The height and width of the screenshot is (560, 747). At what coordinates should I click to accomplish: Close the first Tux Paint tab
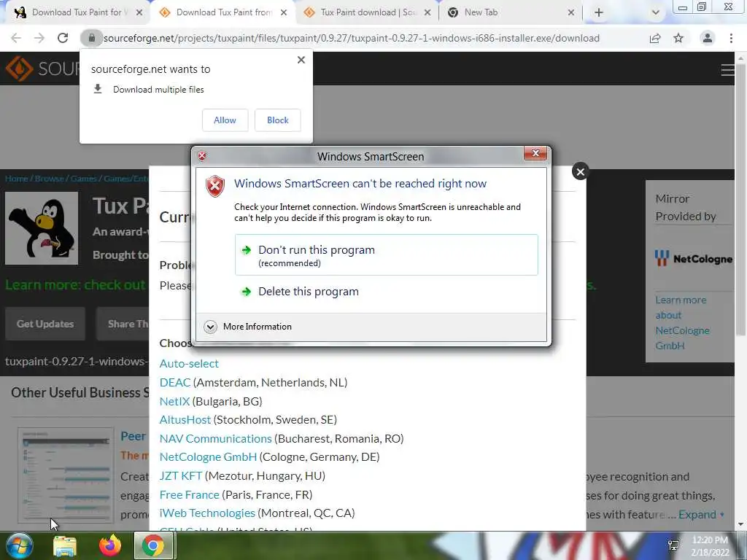[139, 12]
